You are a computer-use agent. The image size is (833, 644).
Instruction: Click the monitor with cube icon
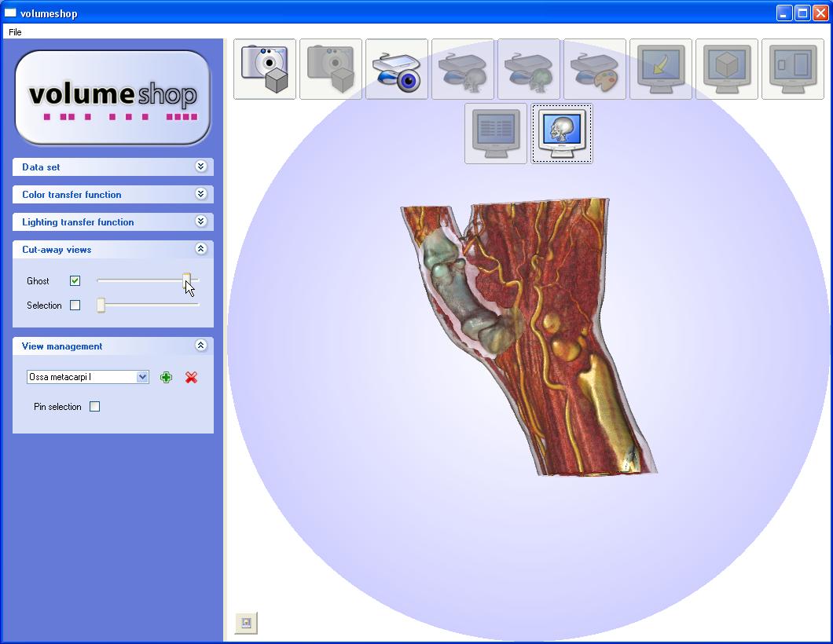(726, 69)
